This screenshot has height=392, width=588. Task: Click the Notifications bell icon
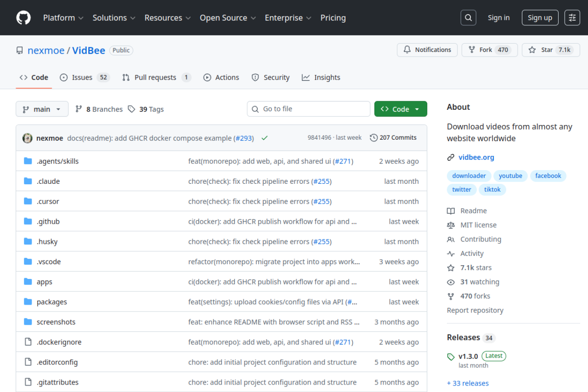[407, 50]
